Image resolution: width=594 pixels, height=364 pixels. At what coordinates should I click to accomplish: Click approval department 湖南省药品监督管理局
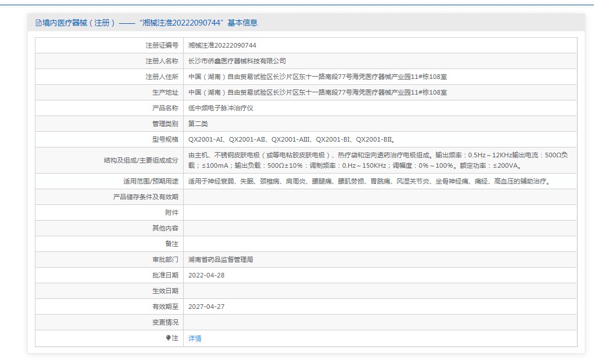tap(221, 260)
